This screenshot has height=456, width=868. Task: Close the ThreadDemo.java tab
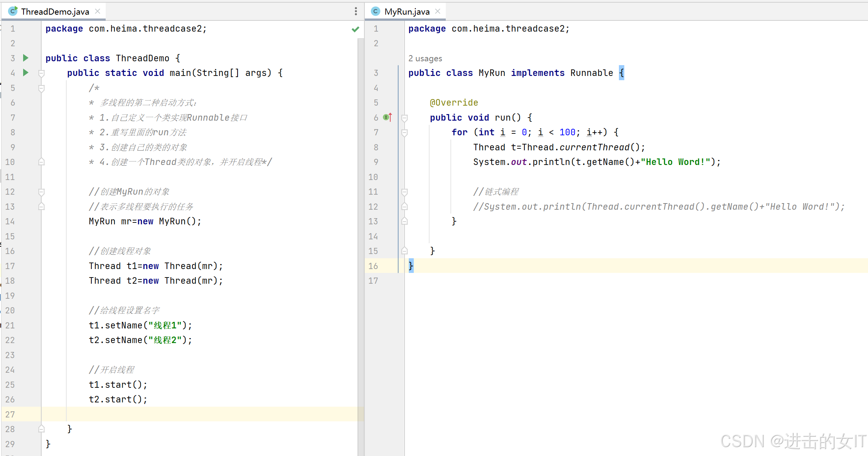tap(98, 11)
